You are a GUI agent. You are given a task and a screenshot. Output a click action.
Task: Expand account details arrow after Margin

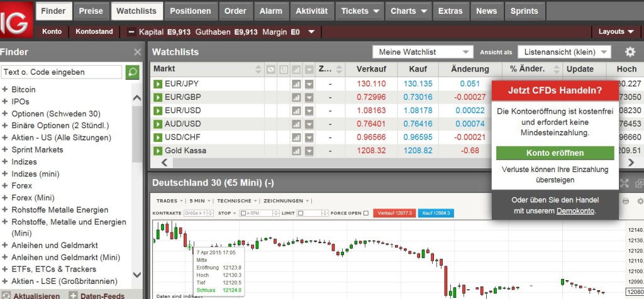tap(311, 31)
